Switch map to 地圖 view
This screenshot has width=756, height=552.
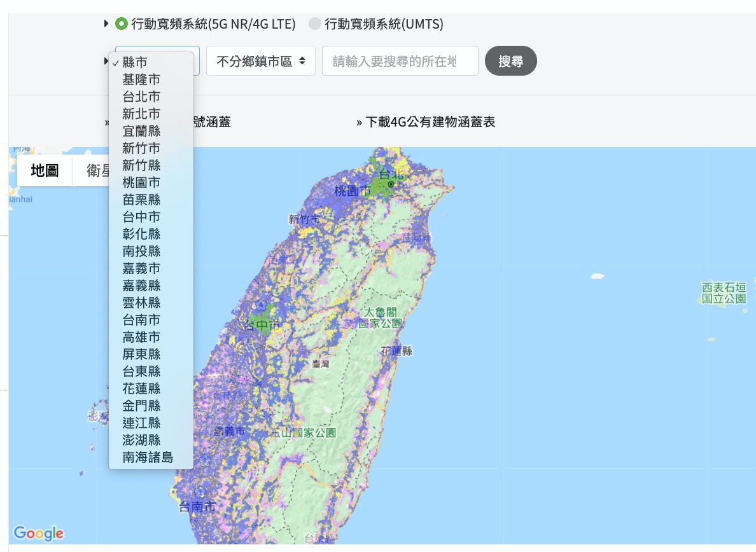click(45, 170)
